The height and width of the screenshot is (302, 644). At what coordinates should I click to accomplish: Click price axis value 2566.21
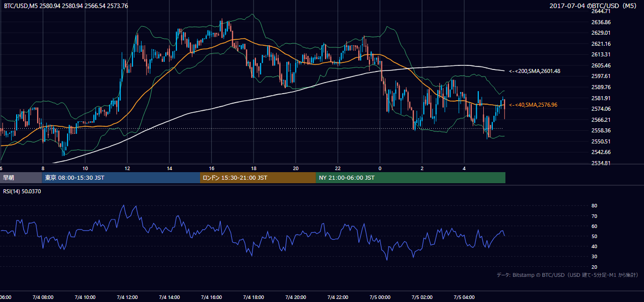click(x=601, y=120)
